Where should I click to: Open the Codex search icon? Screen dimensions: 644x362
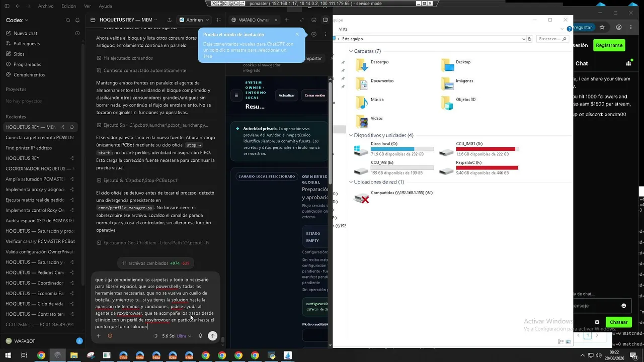tap(68, 20)
